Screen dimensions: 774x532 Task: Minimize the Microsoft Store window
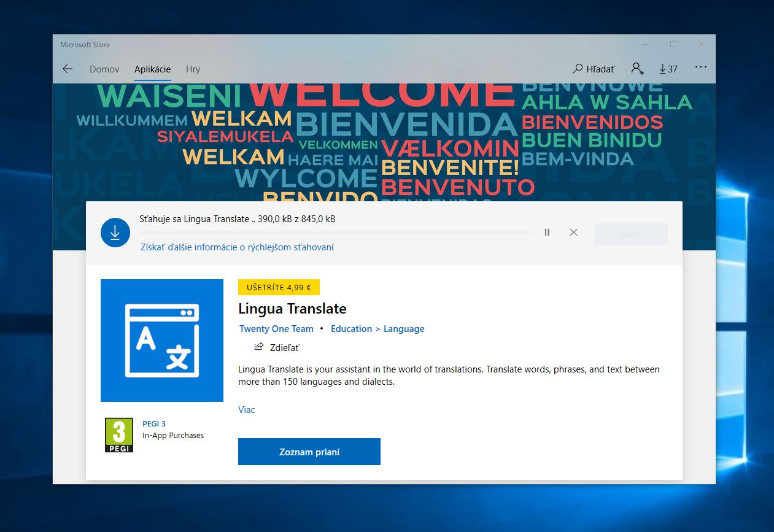coord(644,44)
